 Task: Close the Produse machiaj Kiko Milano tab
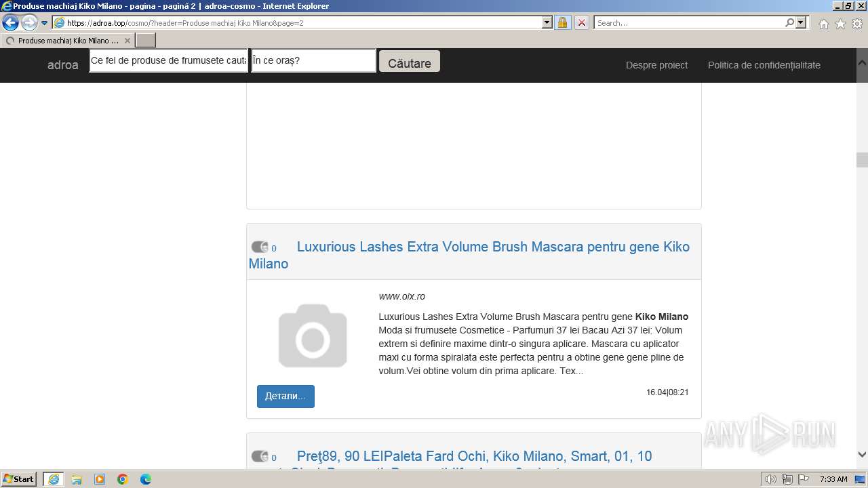[127, 41]
